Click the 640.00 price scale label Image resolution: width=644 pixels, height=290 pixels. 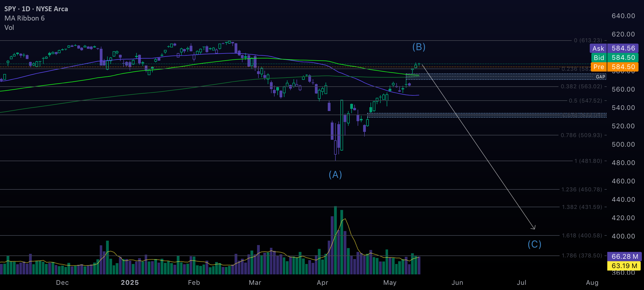click(x=623, y=16)
